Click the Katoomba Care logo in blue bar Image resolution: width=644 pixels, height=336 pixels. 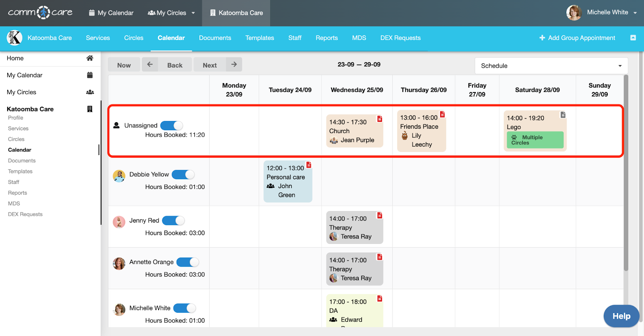(x=14, y=38)
